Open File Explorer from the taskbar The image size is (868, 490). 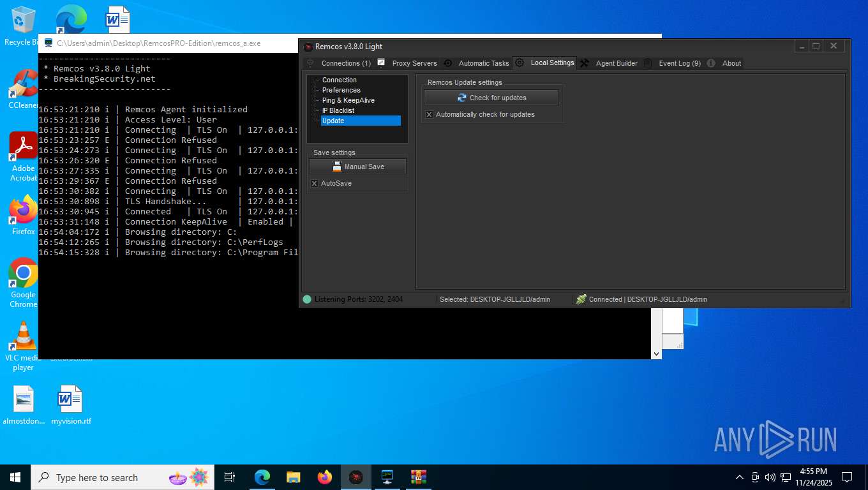pyautogui.click(x=294, y=477)
